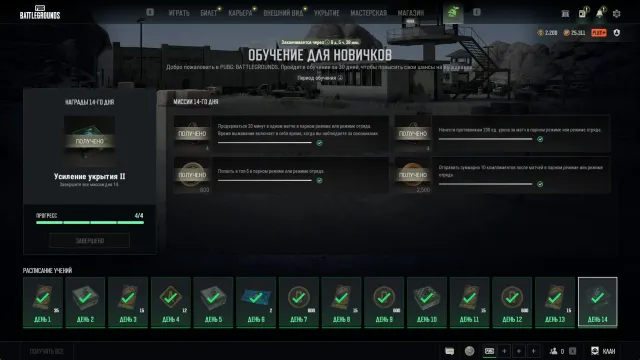This screenshot has height=360, width=640.
Task: Click the top-5 mission 800 reward icon
Action: [192, 175]
